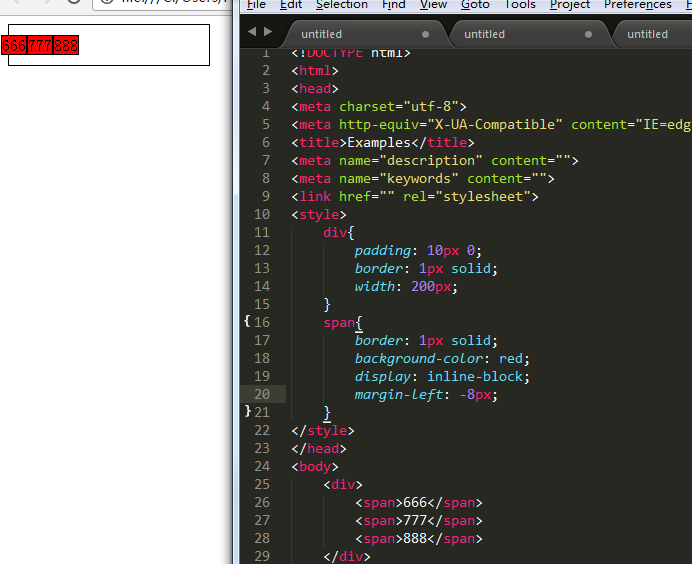
Task: Click the span selector on line 16
Action: tap(339, 323)
